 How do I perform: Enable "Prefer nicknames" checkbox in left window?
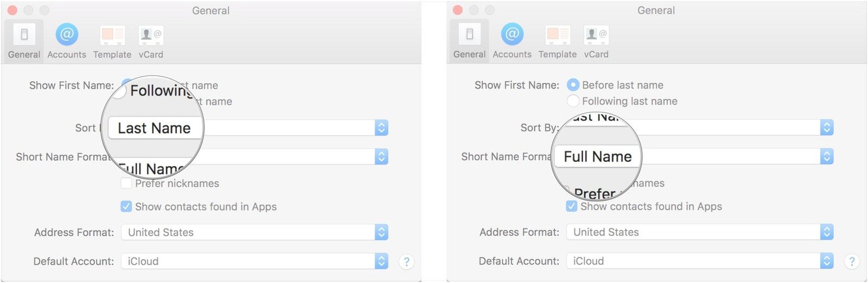tap(126, 184)
